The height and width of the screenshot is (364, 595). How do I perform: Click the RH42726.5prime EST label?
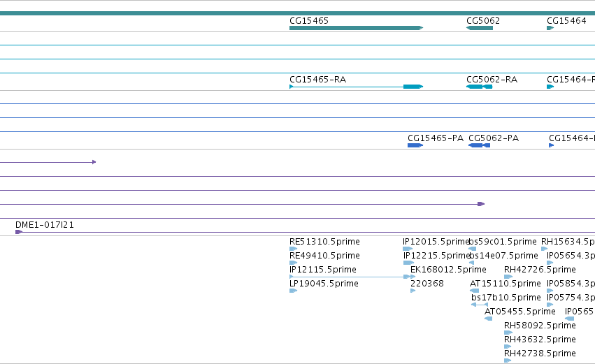tap(540, 270)
